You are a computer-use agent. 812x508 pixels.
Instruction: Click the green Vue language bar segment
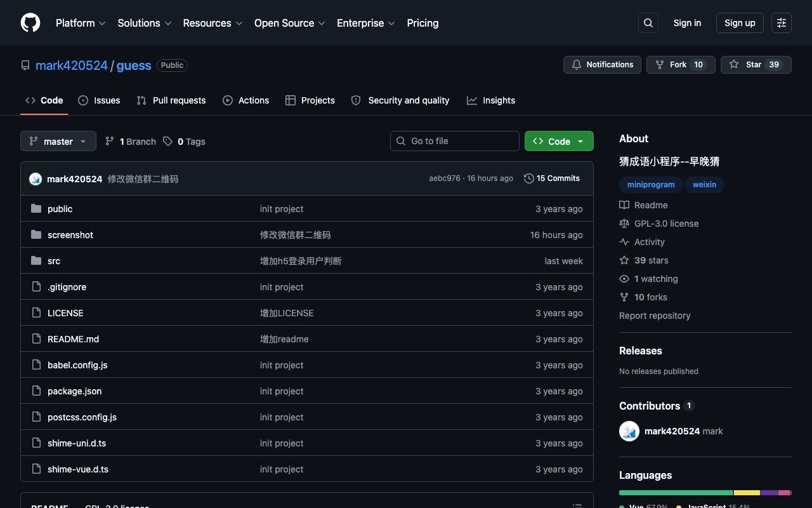tap(676, 493)
